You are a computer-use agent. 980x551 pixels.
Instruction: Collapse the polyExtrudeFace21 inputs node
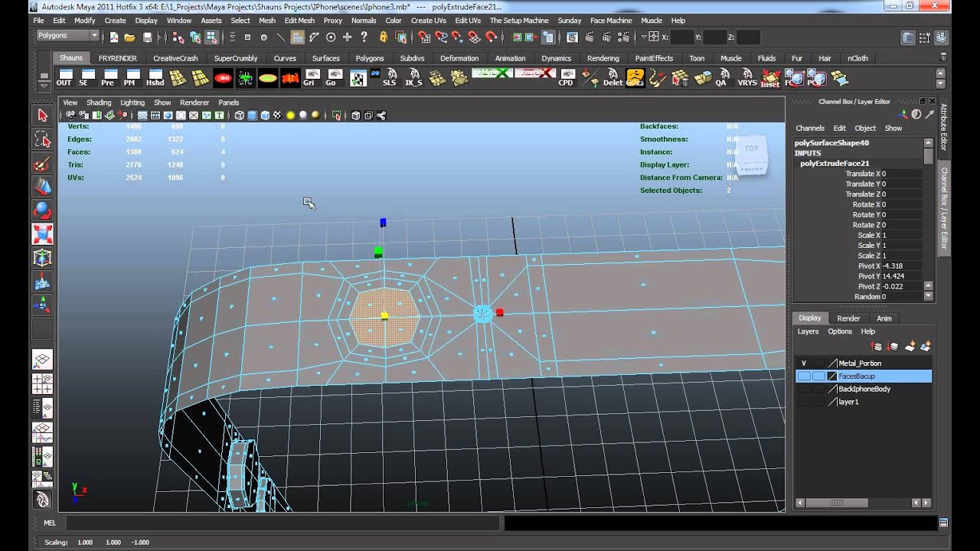point(835,163)
